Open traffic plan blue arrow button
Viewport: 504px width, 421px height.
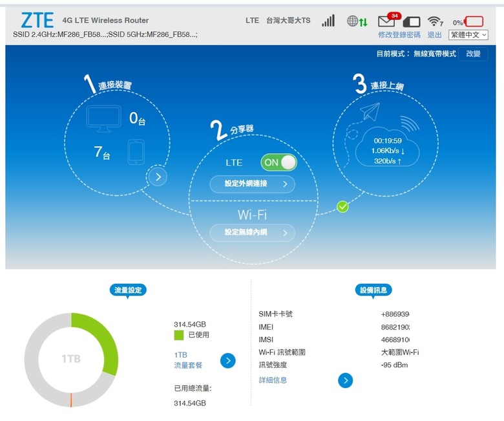(x=228, y=361)
